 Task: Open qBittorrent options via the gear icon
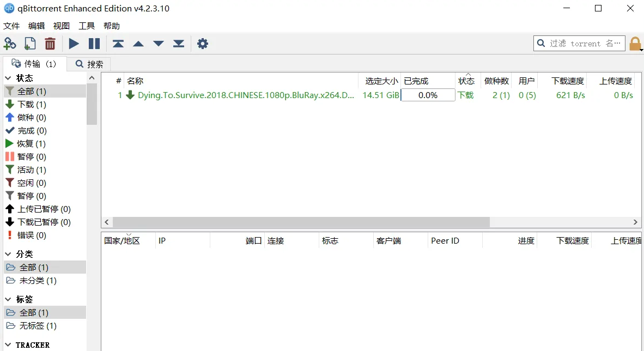pyautogui.click(x=203, y=43)
